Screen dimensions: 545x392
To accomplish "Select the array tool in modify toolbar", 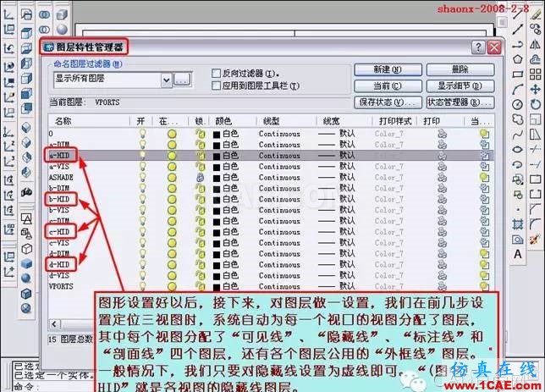I will coord(536,75).
